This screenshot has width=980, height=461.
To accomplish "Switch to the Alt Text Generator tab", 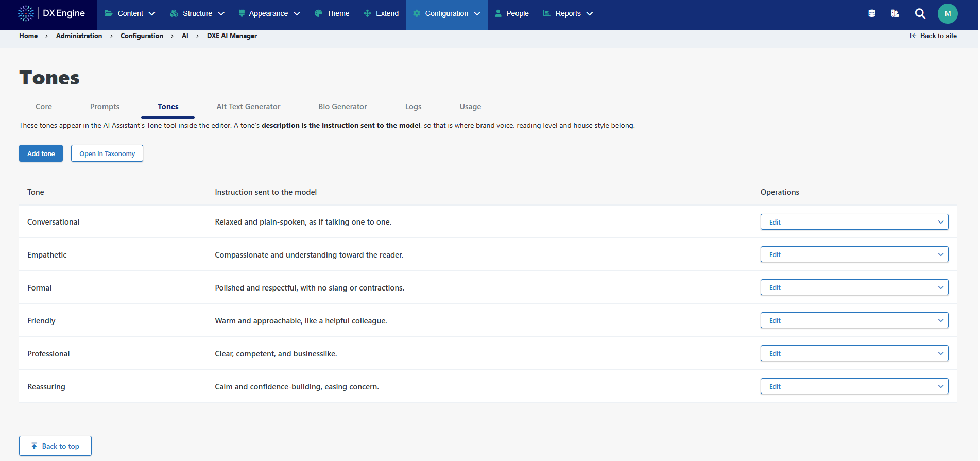I will point(248,107).
